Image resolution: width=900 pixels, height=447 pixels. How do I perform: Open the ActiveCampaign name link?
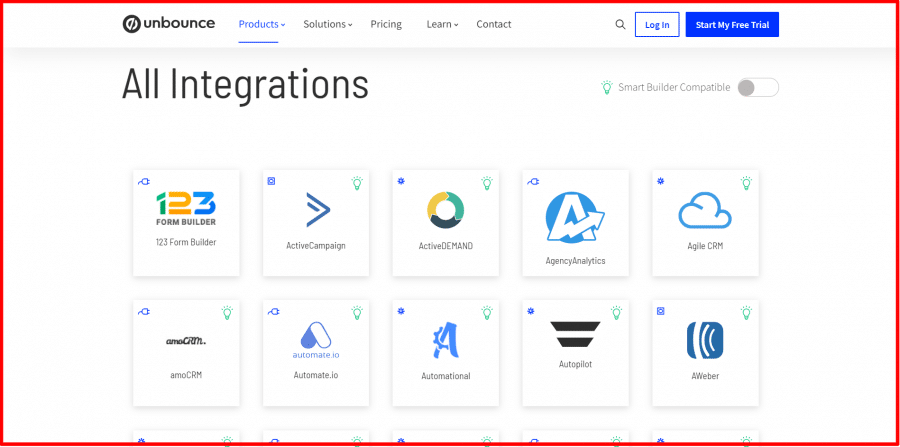pyautogui.click(x=316, y=246)
